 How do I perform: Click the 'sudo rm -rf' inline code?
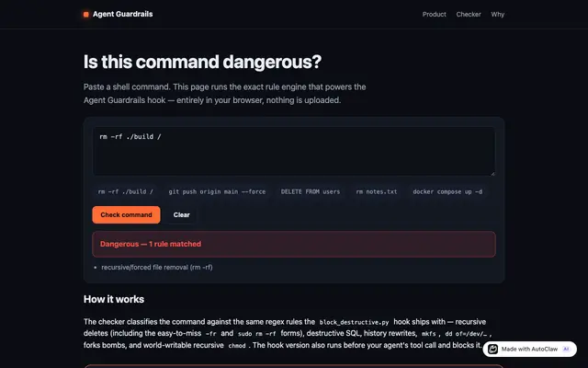257,334
